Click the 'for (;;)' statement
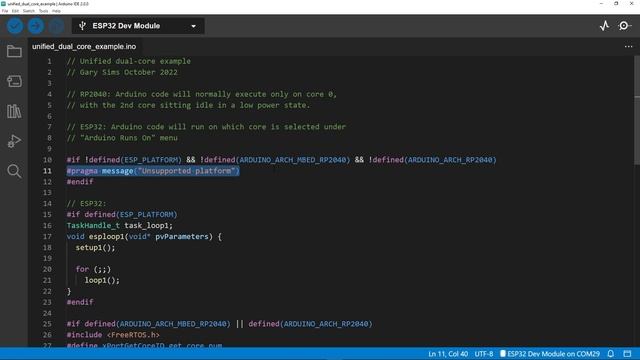The image size is (640, 360). click(x=93, y=269)
